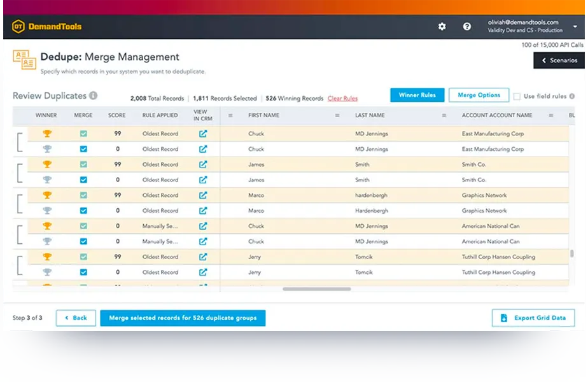Toggle merge checkbox for winning James Smith row
This screenshot has height=382, width=588.
point(83,164)
